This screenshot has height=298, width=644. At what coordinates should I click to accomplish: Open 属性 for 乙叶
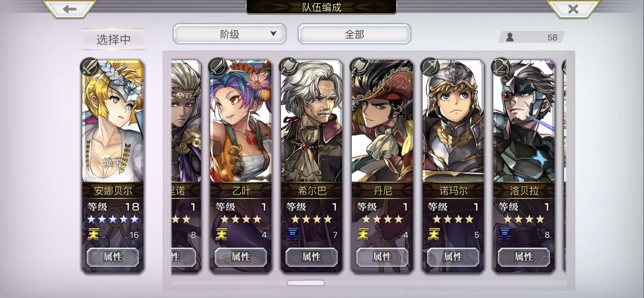(241, 257)
